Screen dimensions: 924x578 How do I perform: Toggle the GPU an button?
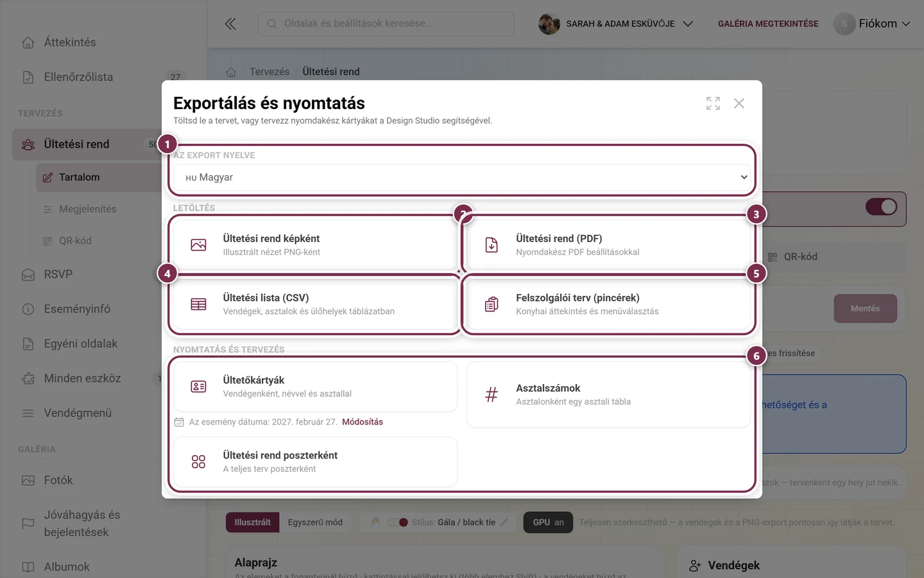(x=548, y=523)
